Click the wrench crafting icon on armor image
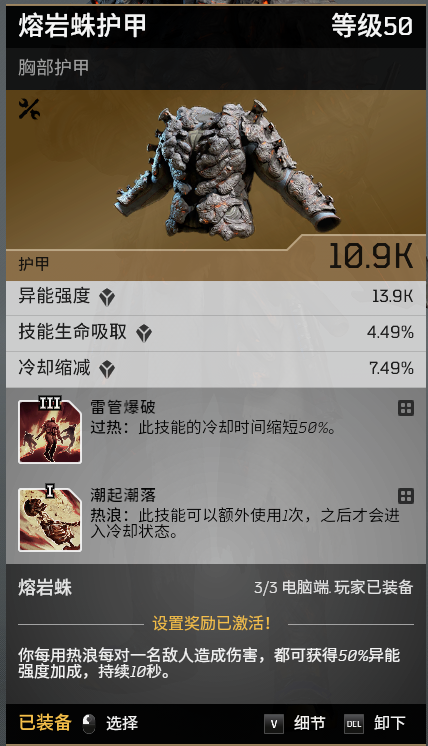Viewport: 428px width, 746px height. tap(29, 109)
